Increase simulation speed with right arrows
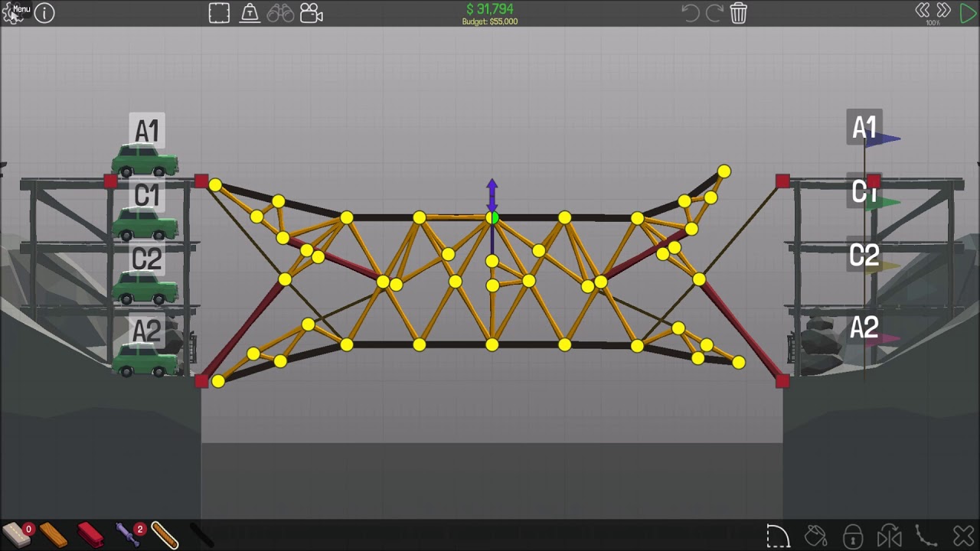This screenshot has width=980, height=551. [x=943, y=11]
